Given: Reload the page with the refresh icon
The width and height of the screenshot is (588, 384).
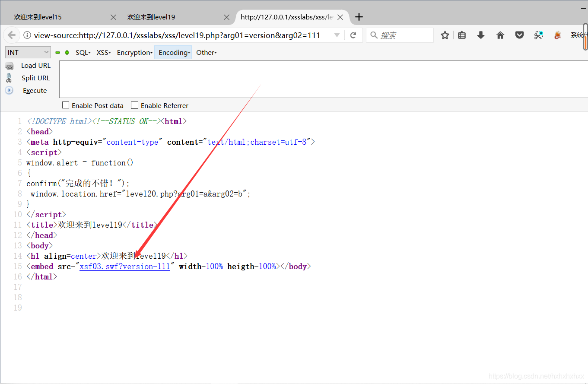Looking at the screenshot, I should [x=353, y=35].
